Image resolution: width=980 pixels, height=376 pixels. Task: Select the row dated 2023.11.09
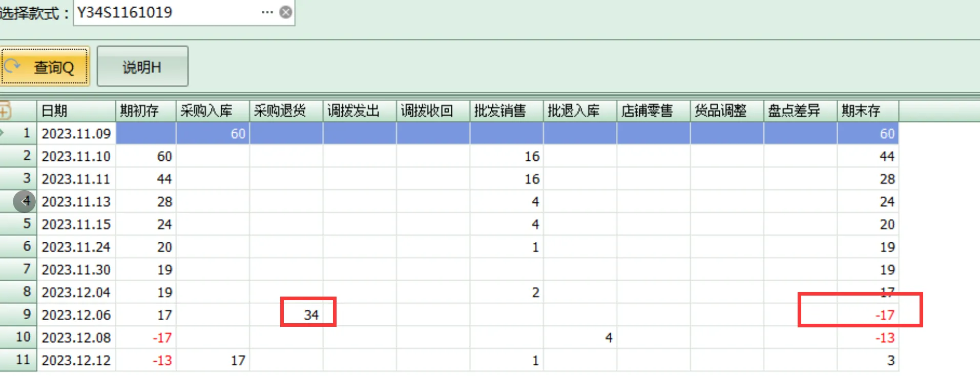[x=76, y=134]
